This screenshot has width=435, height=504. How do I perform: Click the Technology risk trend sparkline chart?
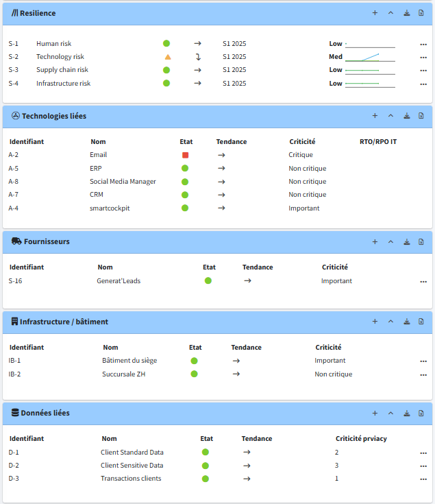pos(370,57)
